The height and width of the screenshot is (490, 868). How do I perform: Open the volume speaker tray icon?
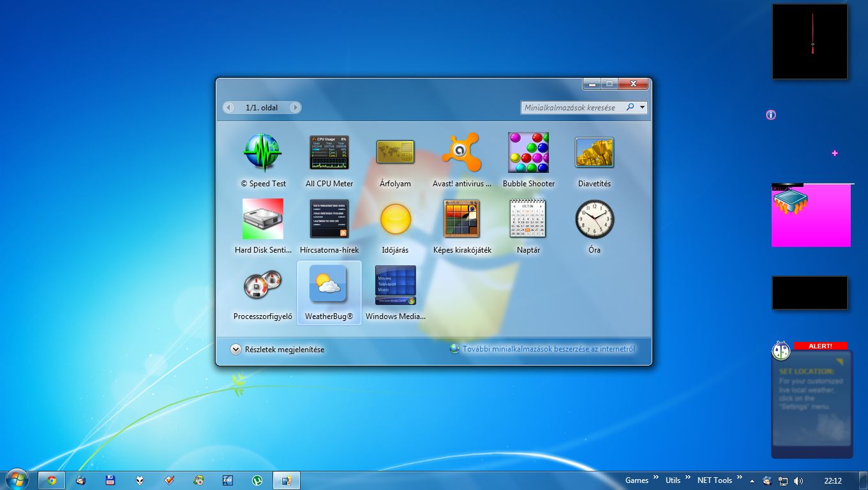798,480
